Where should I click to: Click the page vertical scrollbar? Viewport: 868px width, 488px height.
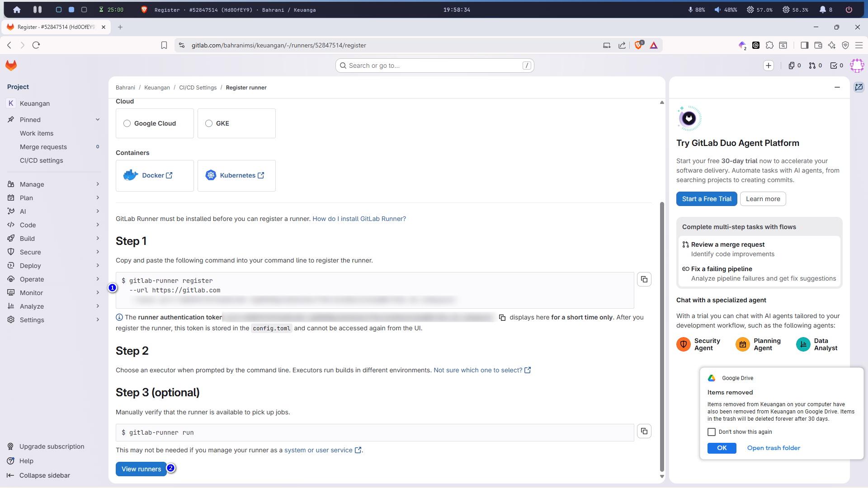pos(662,337)
